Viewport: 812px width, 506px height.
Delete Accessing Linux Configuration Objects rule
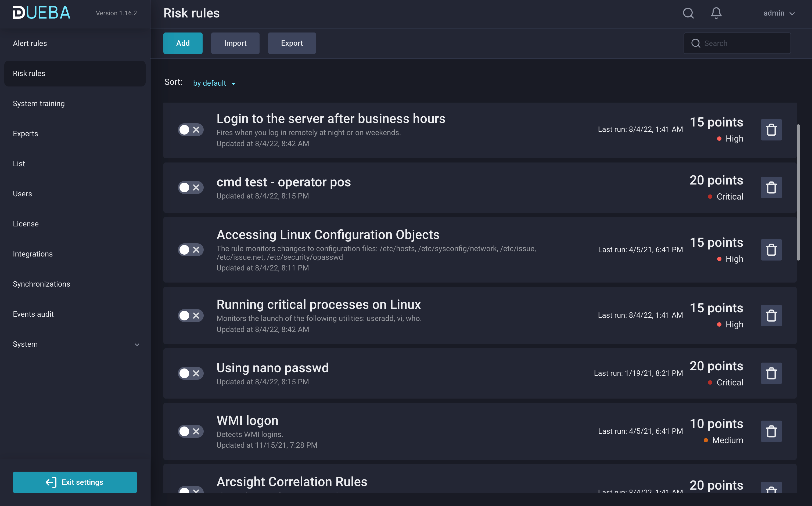click(x=771, y=250)
